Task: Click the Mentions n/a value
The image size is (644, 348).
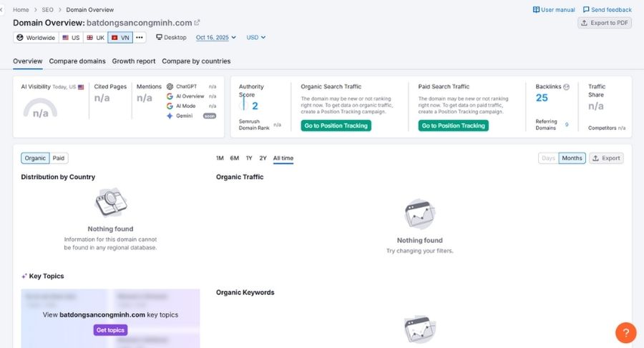Action: coord(145,98)
